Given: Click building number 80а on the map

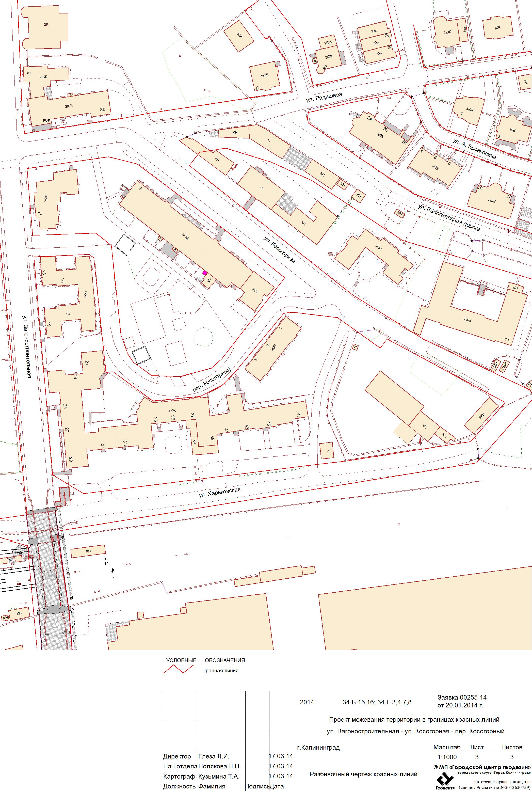Looking at the screenshot, I should [46, 120].
